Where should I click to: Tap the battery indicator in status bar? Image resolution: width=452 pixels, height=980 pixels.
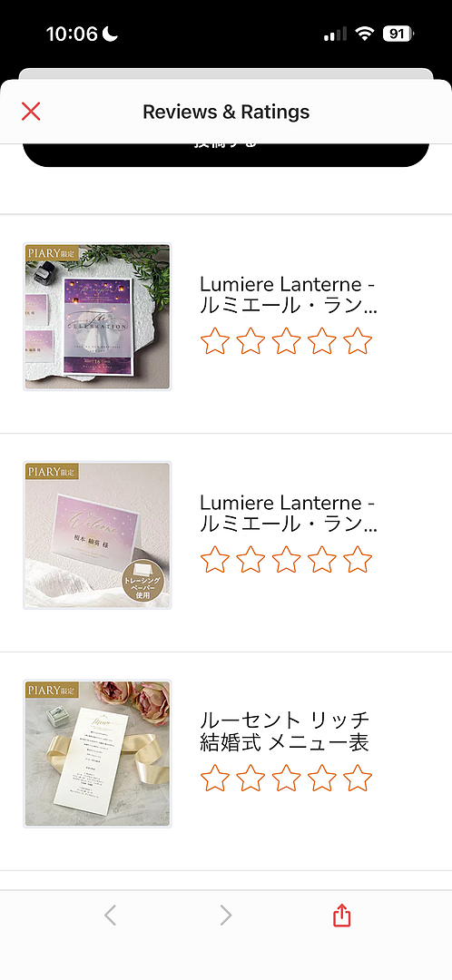pos(398,34)
